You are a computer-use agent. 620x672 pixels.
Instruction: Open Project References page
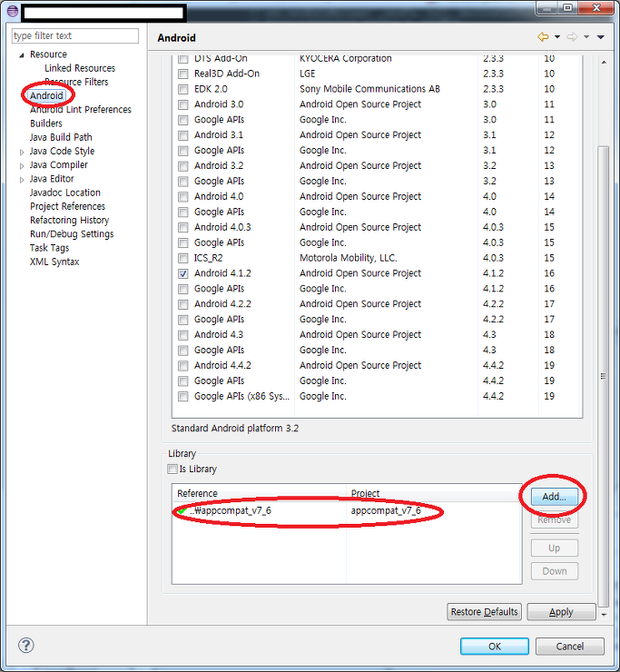click(67, 206)
